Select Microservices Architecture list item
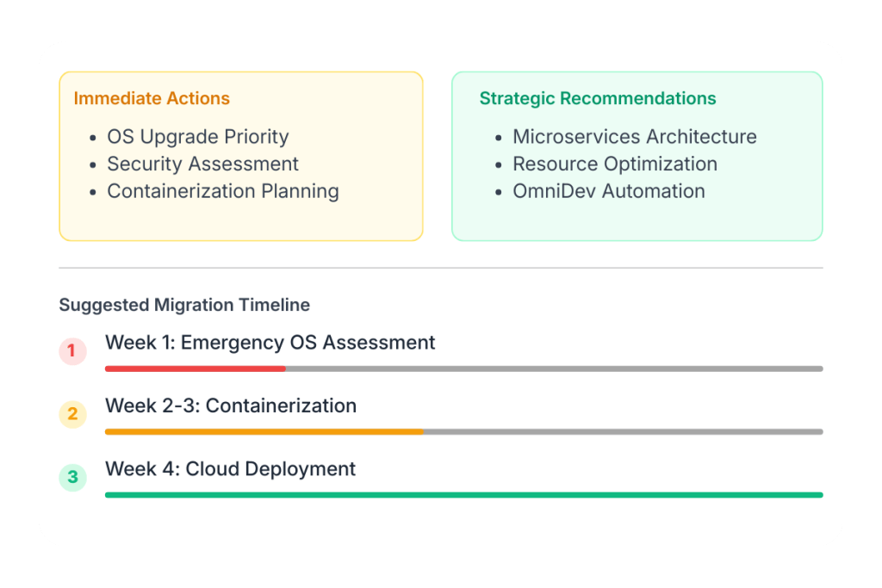The height and width of the screenshot is (588, 882). [x=634, y=137]
